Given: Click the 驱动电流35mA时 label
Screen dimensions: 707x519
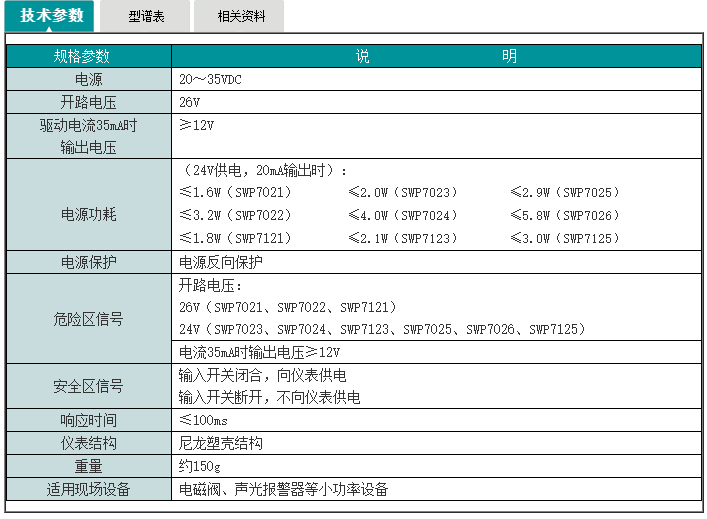Looking at the screenshot, I should pyautogui.click(x=88, y=125).
